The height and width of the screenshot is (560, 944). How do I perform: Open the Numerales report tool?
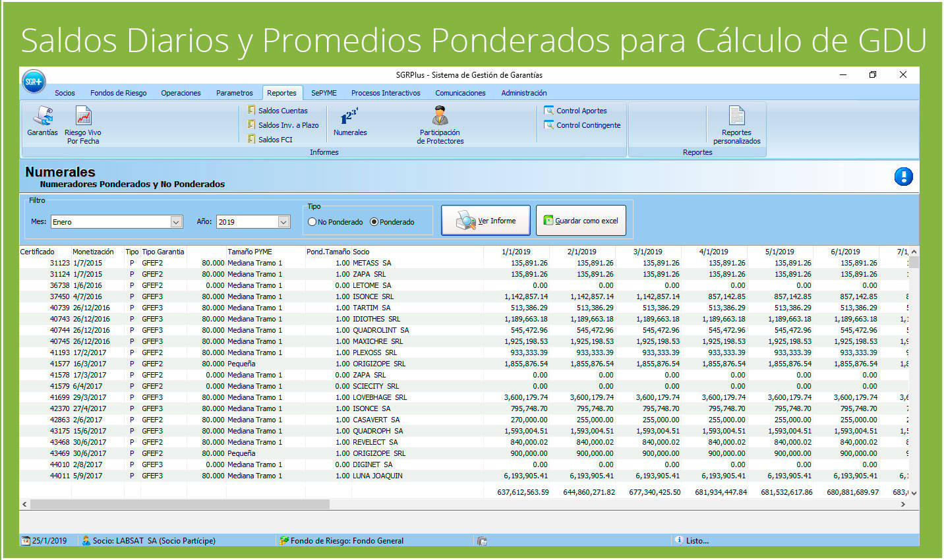pos(349,123)
